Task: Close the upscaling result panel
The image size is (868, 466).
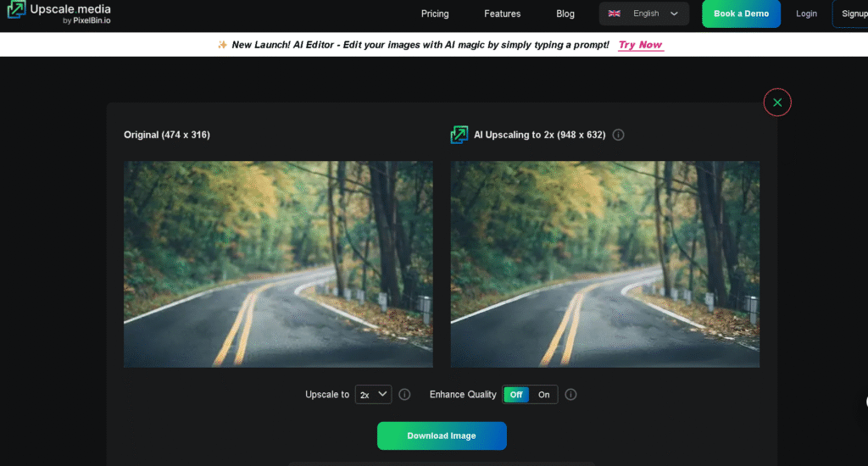Action: (777, 103)
